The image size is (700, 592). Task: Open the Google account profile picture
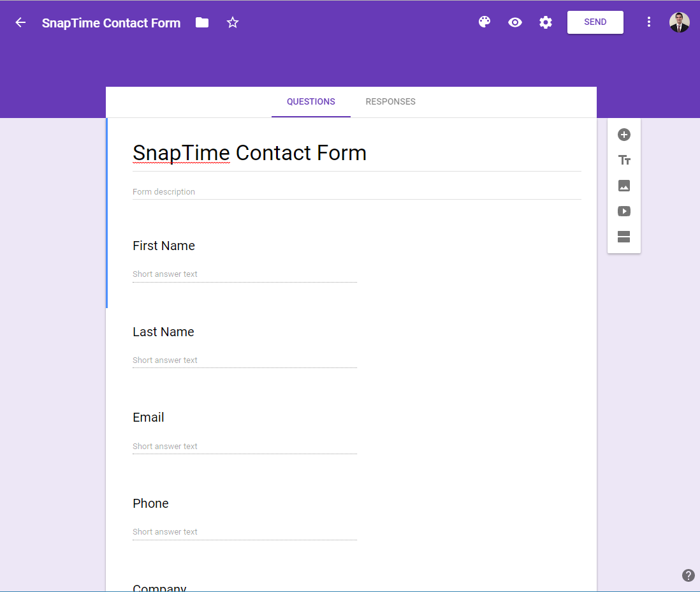pos(679,22)
